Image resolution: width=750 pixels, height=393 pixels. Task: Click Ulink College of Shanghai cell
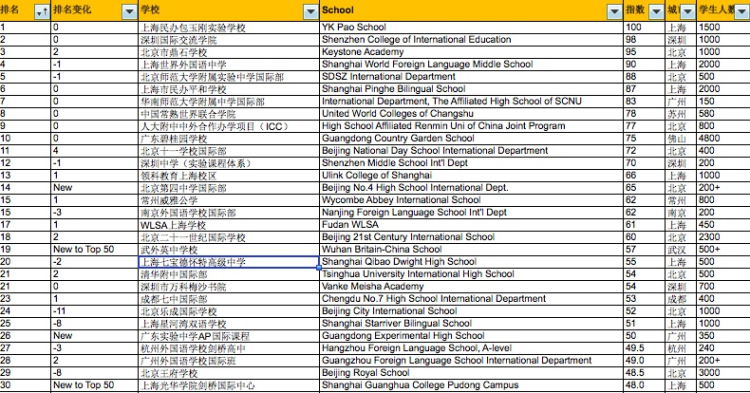pos(472,175)
